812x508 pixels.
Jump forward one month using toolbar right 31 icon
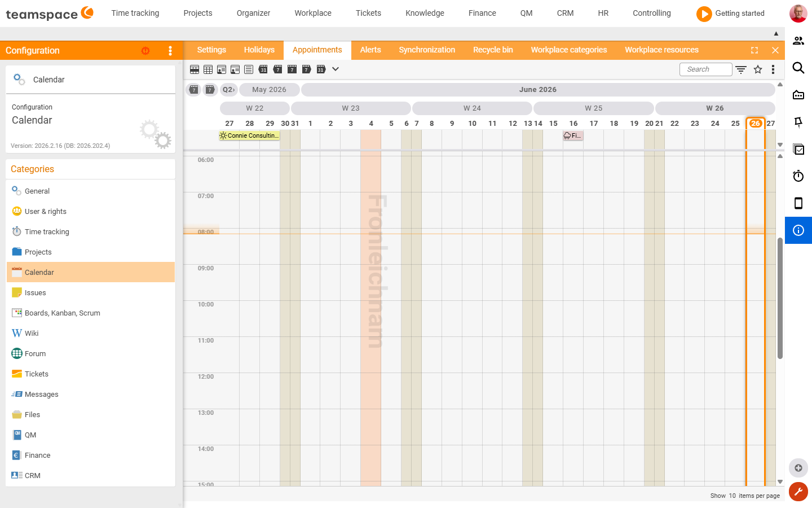tap(321, 69)
